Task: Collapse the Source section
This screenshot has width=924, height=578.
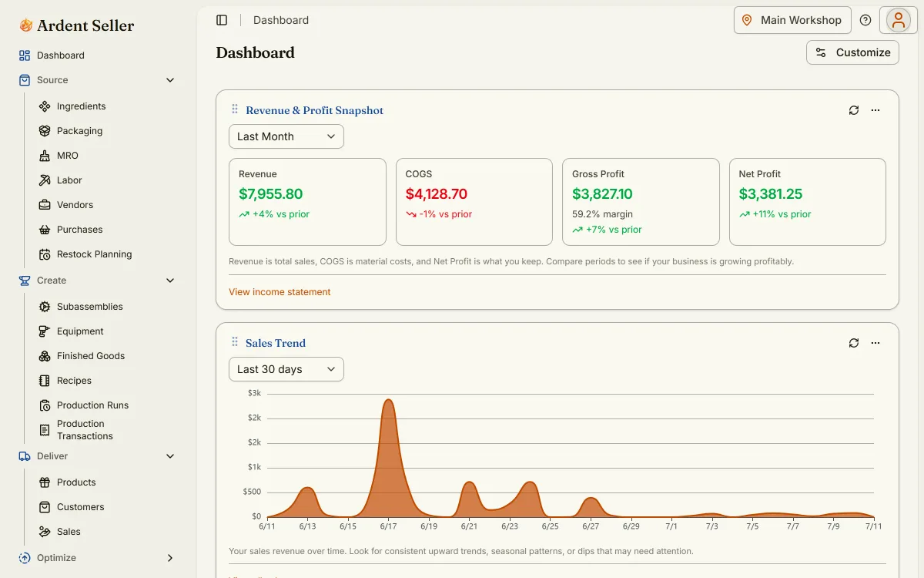Action: 170,80
